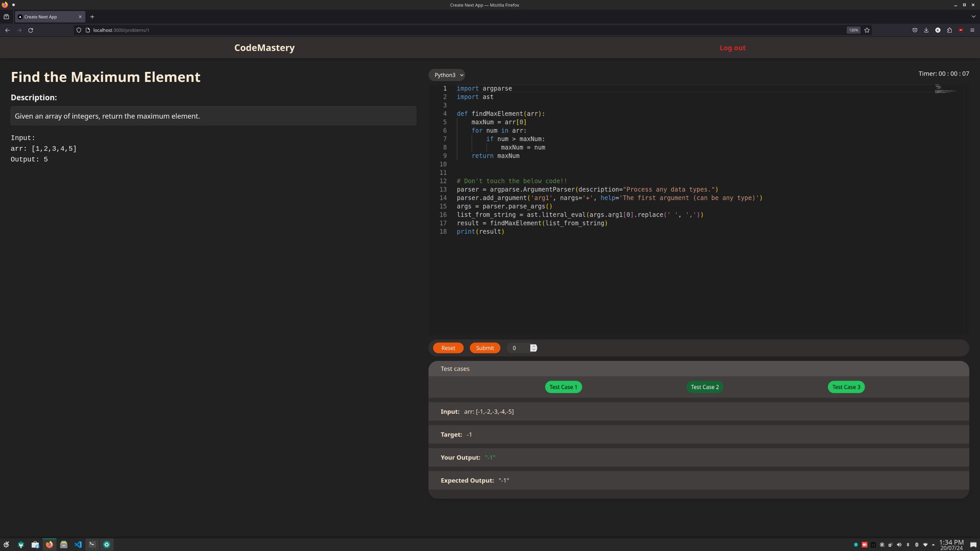Screen dimensions: 980x551
Task: Switch to Test Case 2
Action: pyautogui.click(x=705, y=387)
